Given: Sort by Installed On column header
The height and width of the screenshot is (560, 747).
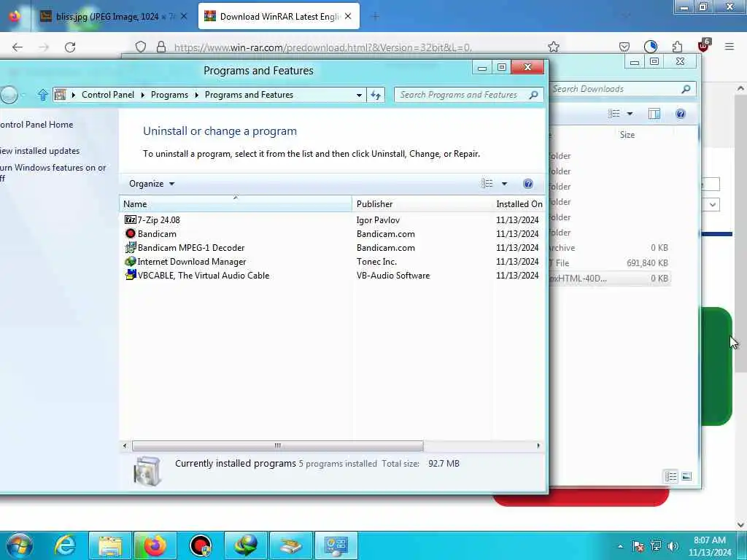Looking at the screenshot, I should [519, 204].
